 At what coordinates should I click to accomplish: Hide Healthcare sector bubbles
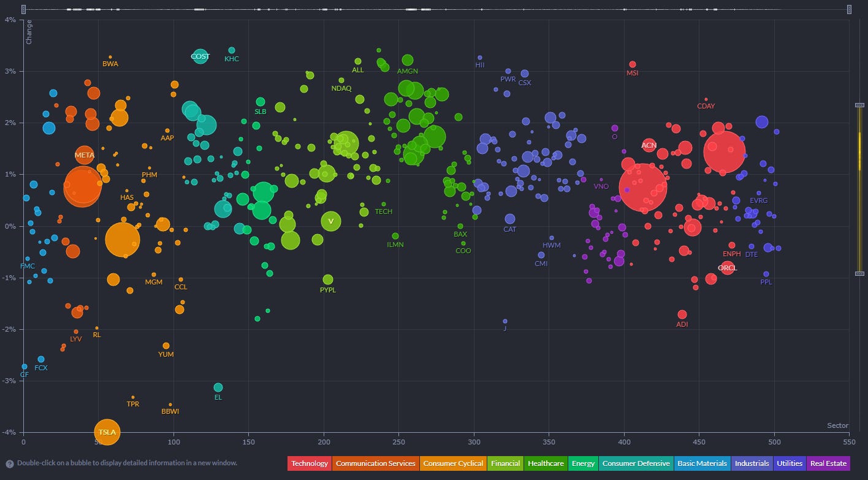(x=546, y=463)
